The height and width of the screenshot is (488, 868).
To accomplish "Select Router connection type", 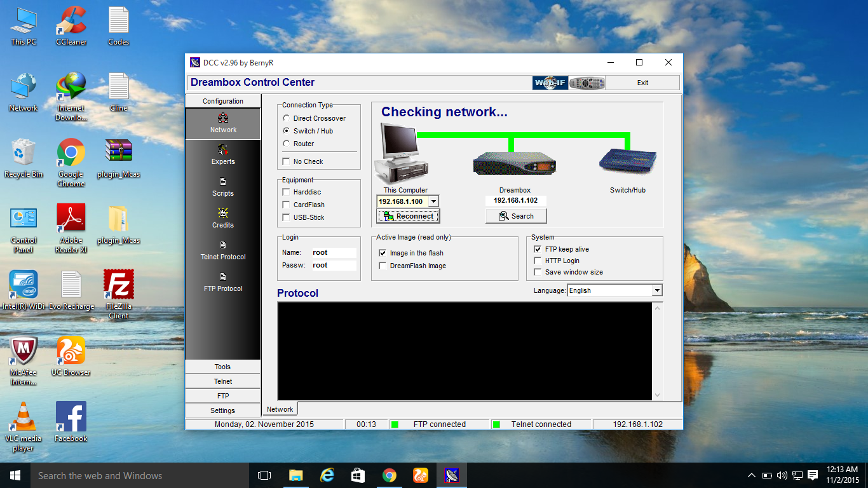I will tap(287, 144).
